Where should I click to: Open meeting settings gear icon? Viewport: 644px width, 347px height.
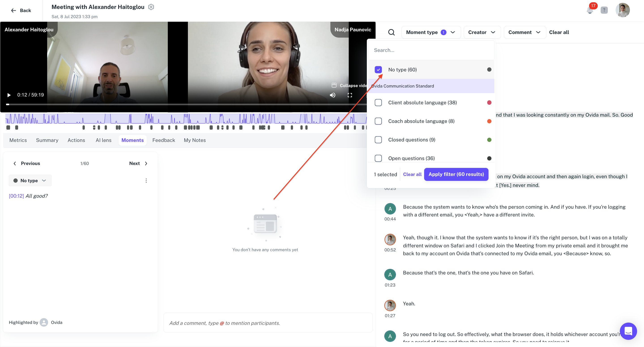151,7
